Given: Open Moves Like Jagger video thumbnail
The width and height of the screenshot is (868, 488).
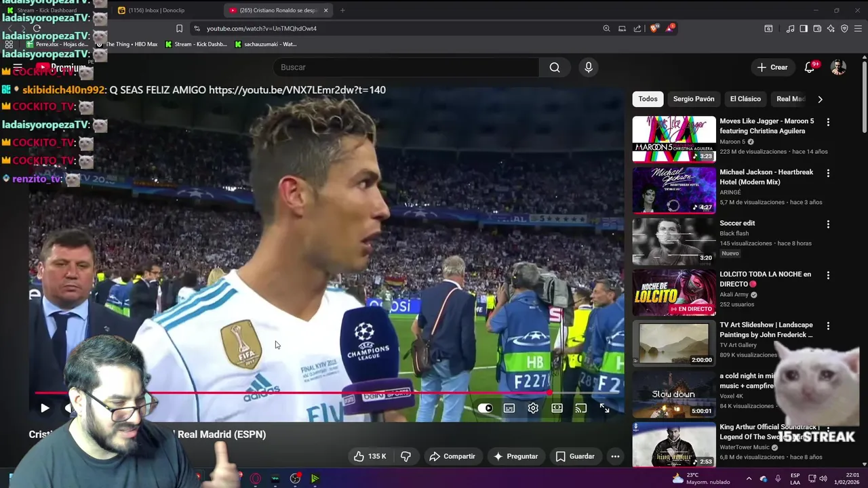Looking at the screenshot, I should click(674, 139).
